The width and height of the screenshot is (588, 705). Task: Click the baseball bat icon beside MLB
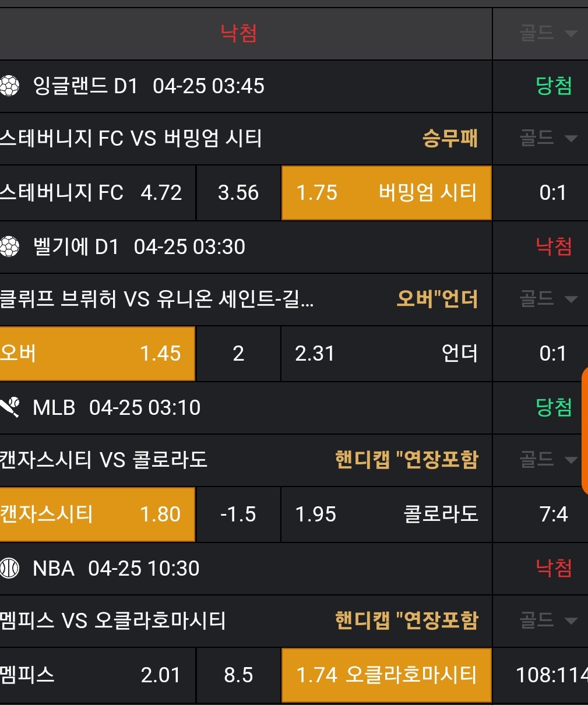(x=10, y=408)
